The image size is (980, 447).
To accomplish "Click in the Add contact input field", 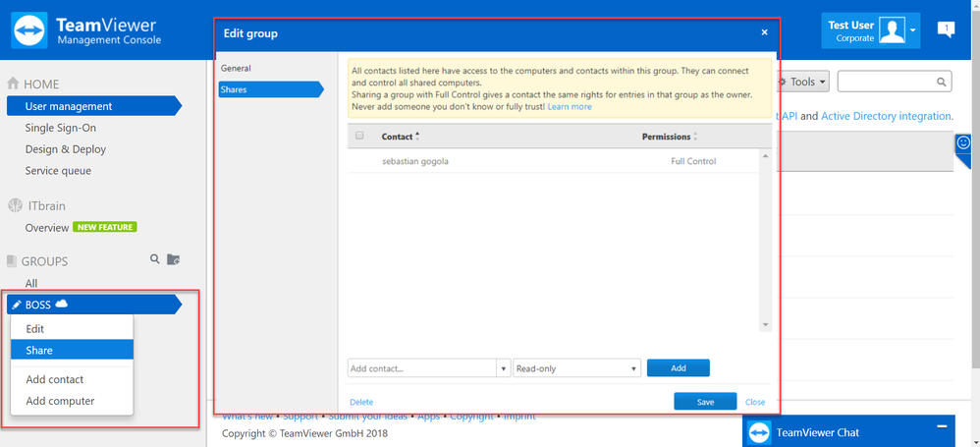I will point(422,368).
